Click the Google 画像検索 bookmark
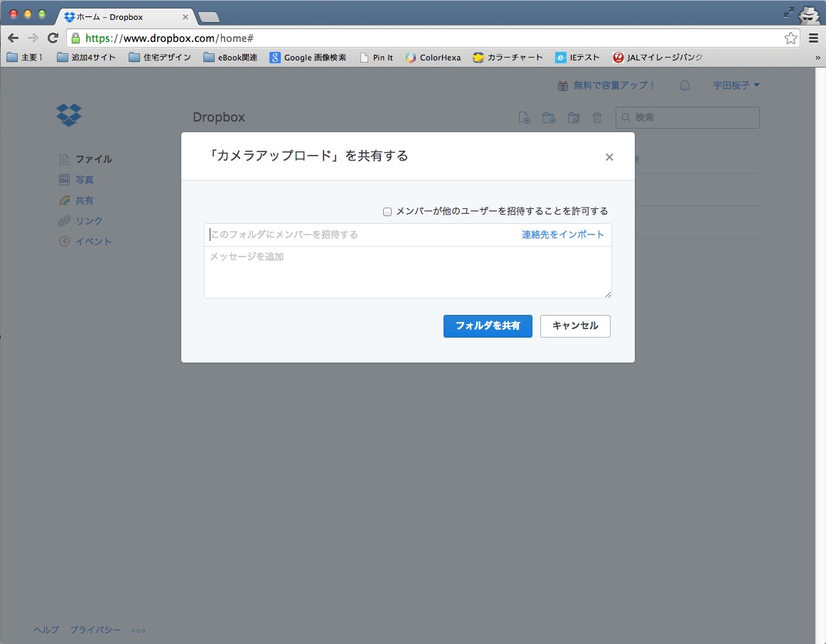The width and height of the screenshot is (826, 644). (x=309, y=58)
